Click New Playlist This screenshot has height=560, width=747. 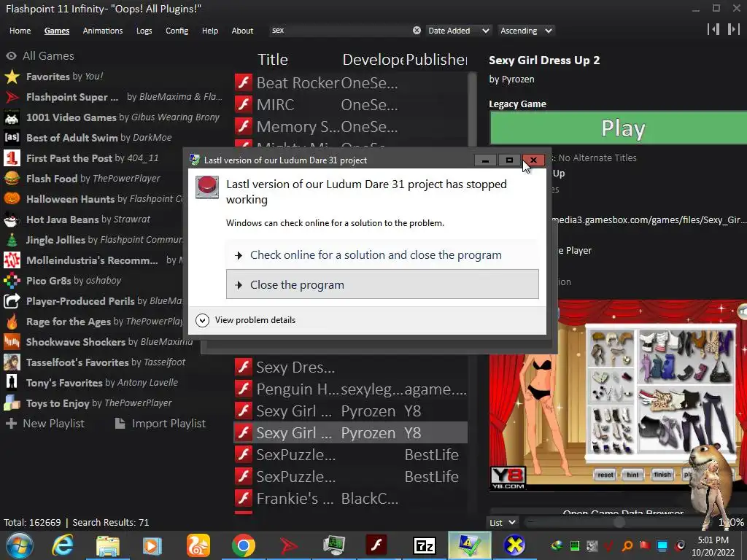[44, 424]
